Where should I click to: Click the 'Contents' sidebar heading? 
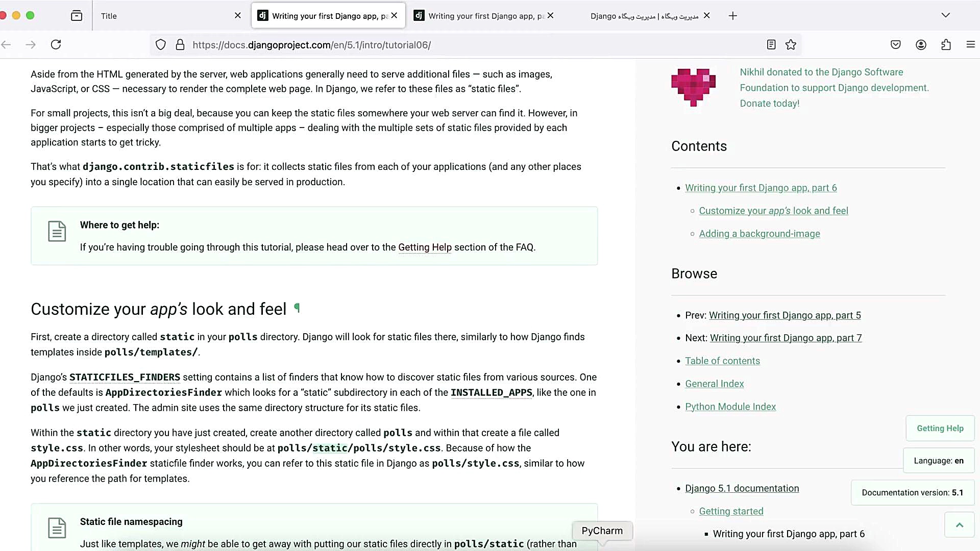(699, 146)
